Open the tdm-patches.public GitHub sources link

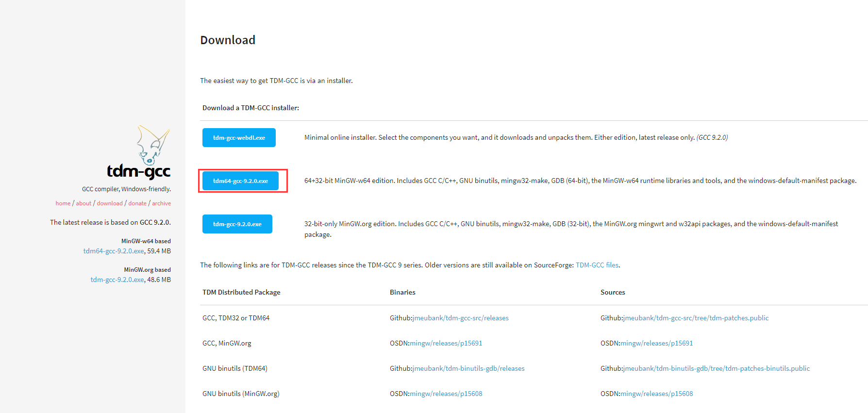coord(696,318)
